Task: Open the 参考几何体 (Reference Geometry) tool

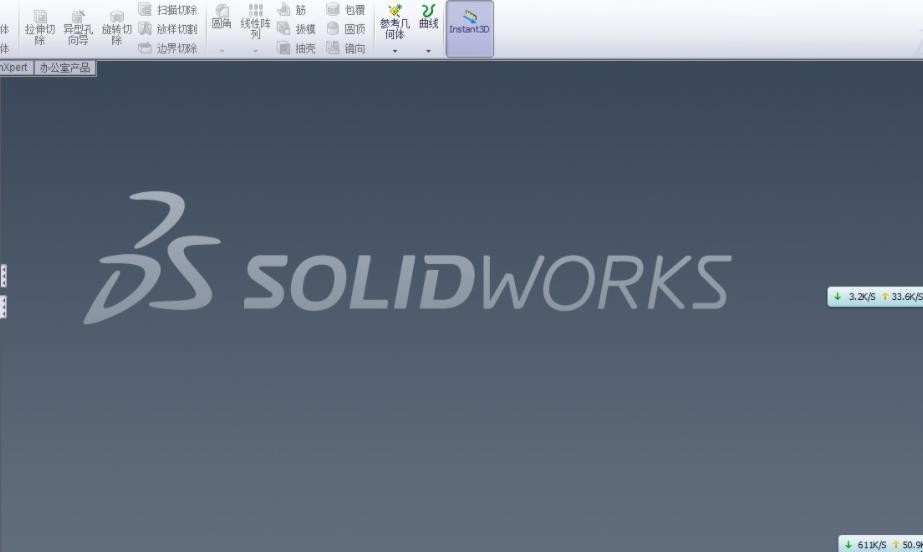Action: (394, 22)
